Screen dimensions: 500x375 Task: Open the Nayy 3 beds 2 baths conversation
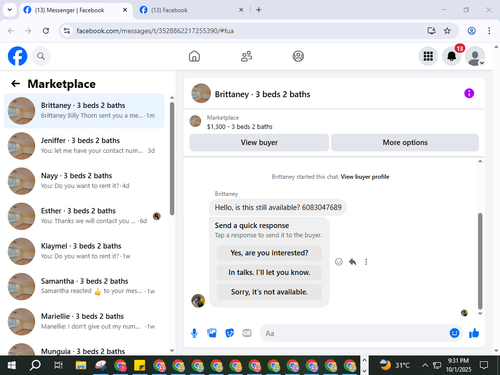click(84, 181)
